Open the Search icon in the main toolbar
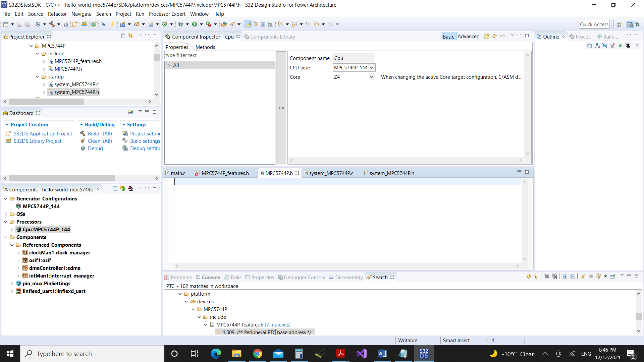The width and height of the screenshot is (644, 362). coord(234,24)
